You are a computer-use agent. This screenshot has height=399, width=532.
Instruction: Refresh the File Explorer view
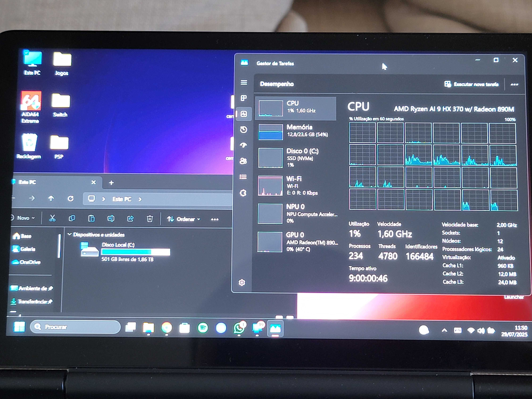(70, 199)
